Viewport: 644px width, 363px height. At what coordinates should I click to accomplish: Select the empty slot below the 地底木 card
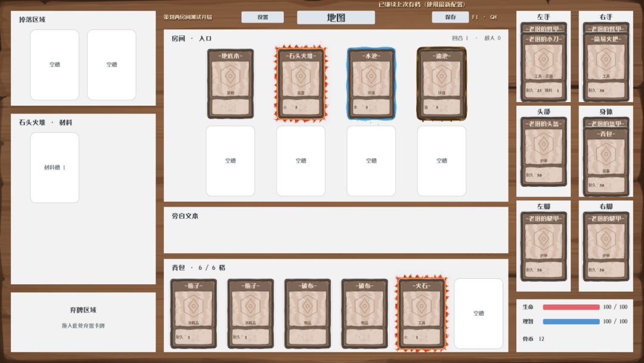click(230, 161)
